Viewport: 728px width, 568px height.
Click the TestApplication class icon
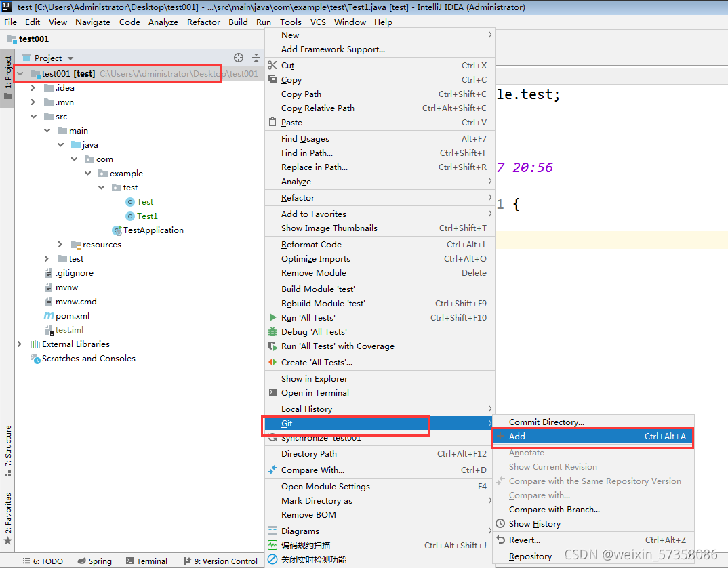pos(117,230)
